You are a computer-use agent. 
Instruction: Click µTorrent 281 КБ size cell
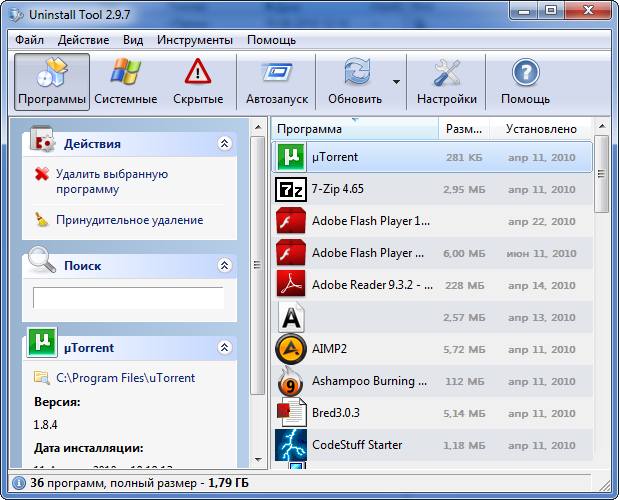click(x=464, y=157)
